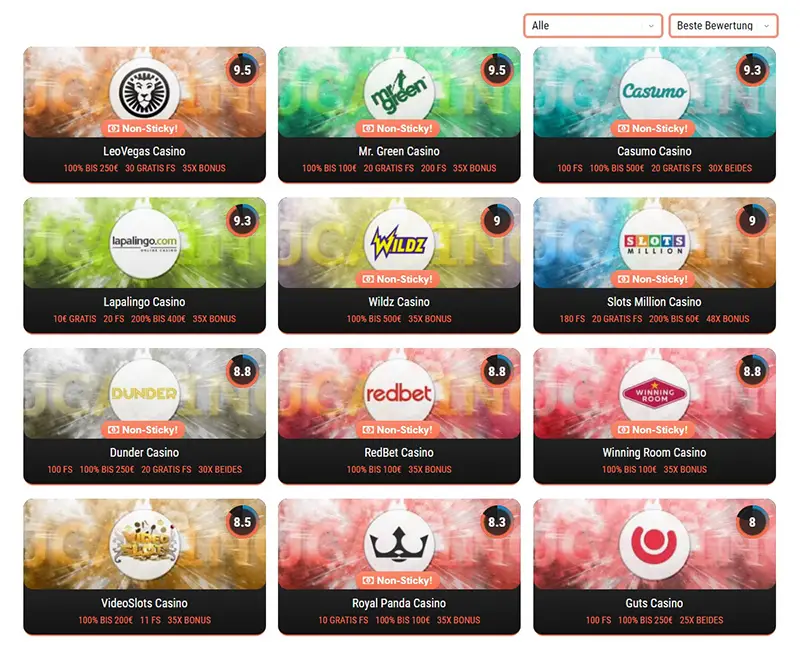Click the Royal Panda crown logo
The height and width of the screenshot is (648, 800).
point(399,544)
